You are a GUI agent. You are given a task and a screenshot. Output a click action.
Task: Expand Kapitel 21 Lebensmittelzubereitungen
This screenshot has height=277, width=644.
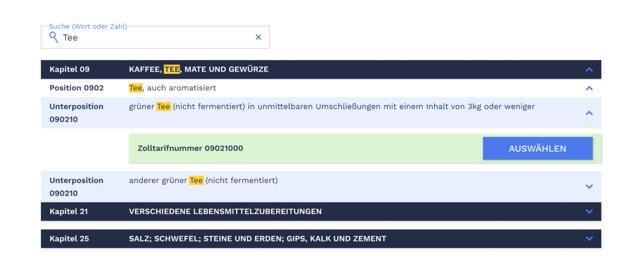pos(589,211)
